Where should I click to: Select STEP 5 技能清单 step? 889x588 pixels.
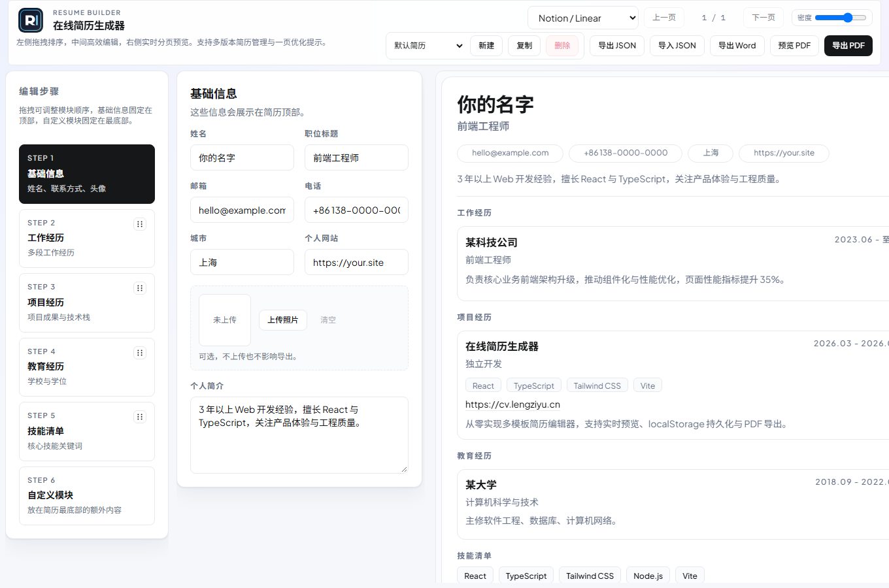[87, 431]
